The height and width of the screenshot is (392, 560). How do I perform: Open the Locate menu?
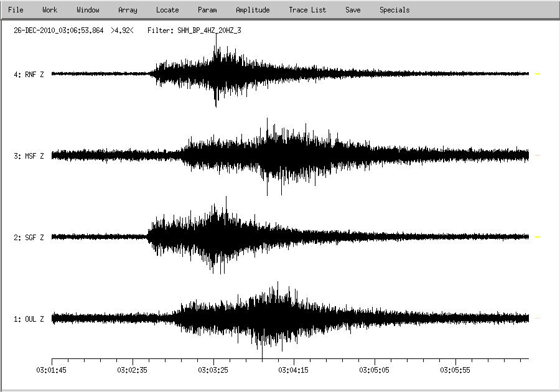[167, 10]
